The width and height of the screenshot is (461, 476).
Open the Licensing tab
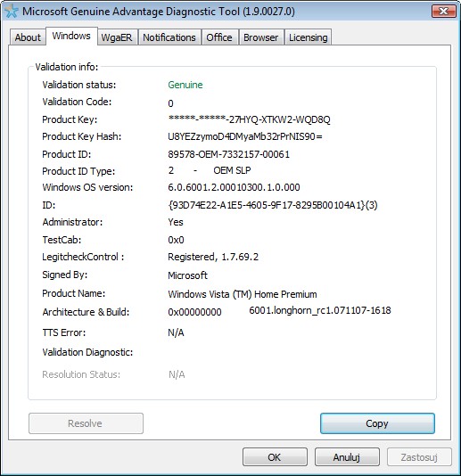pyautogui.click(x=309, y=37)
